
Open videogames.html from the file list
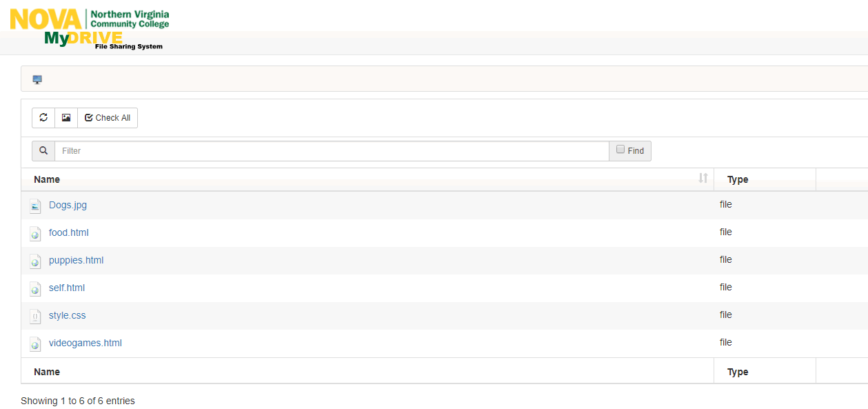click(85, 343)
